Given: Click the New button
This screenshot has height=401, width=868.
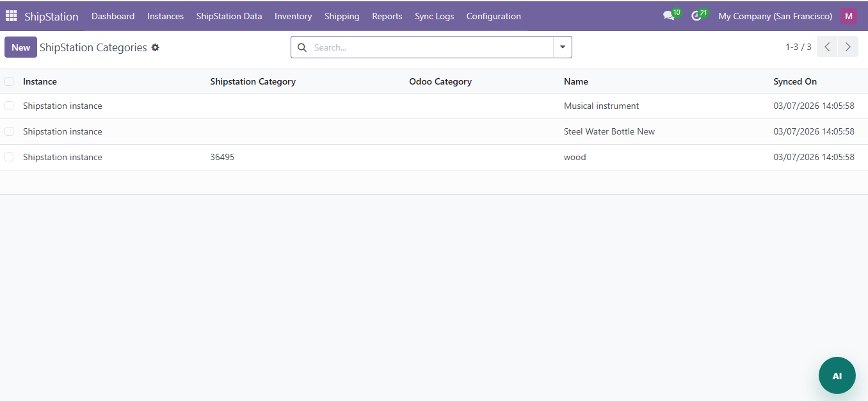Looking at the screenshot, I should (x=20, y=47).
